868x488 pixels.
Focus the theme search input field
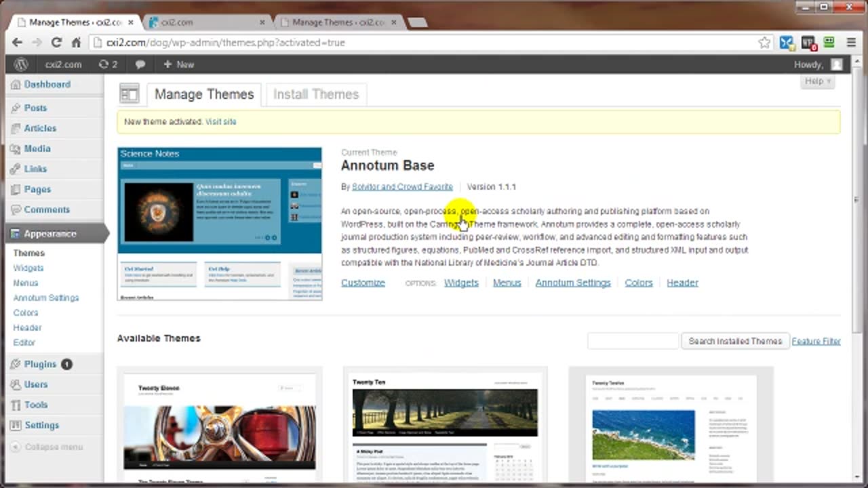[633, 341]
